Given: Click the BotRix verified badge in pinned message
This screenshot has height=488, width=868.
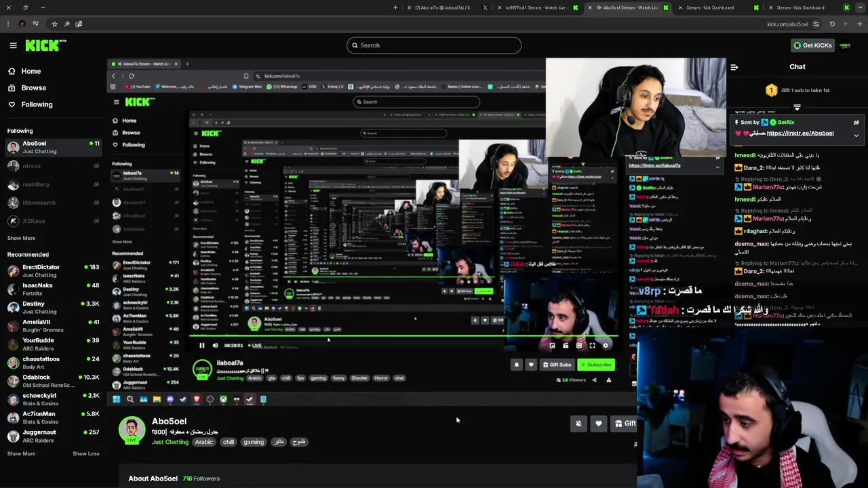Looking at the screenshot, I should 772,123.
